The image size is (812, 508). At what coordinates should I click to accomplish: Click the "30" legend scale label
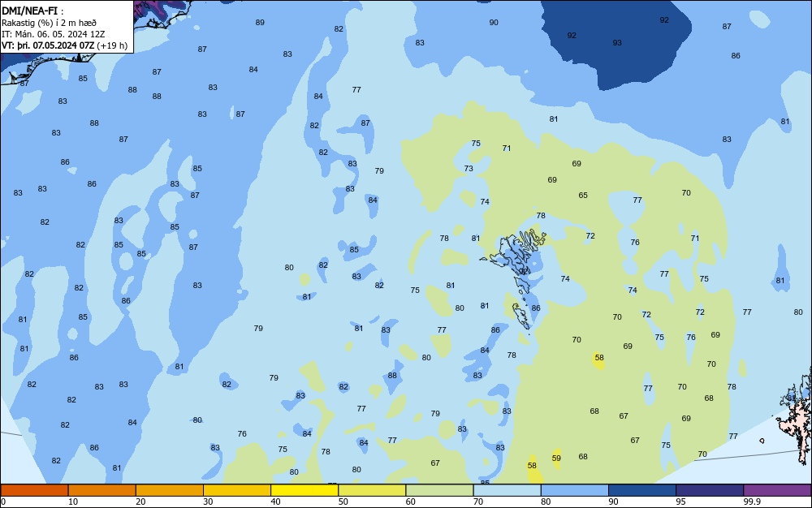click(x=208, y=502)
